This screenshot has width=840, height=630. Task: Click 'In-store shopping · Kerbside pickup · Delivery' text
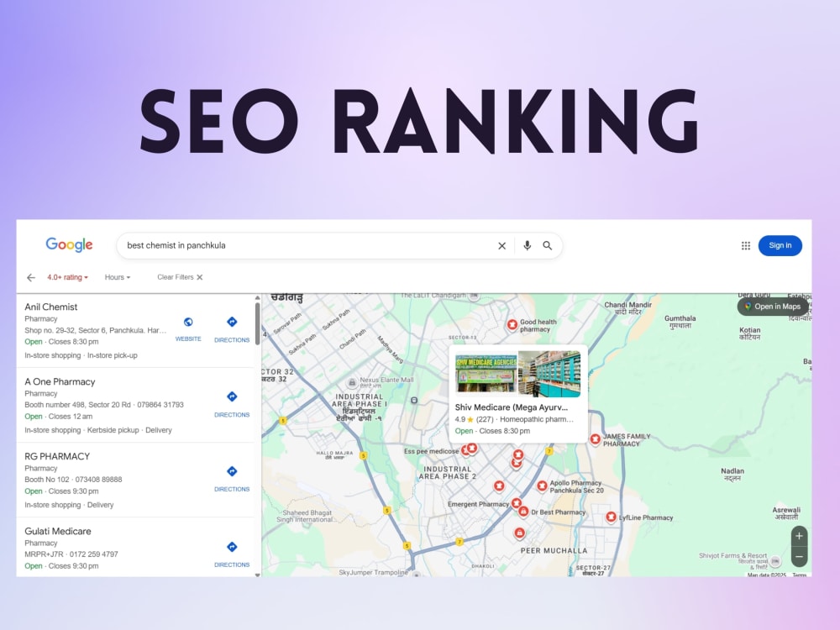(98, 430)
